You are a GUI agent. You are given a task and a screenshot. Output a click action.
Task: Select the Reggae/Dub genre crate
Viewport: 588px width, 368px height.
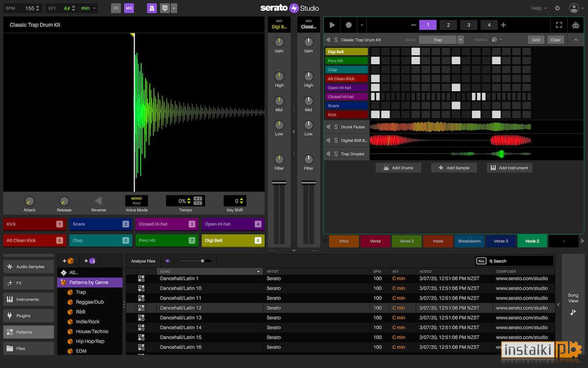pos(90,302)
